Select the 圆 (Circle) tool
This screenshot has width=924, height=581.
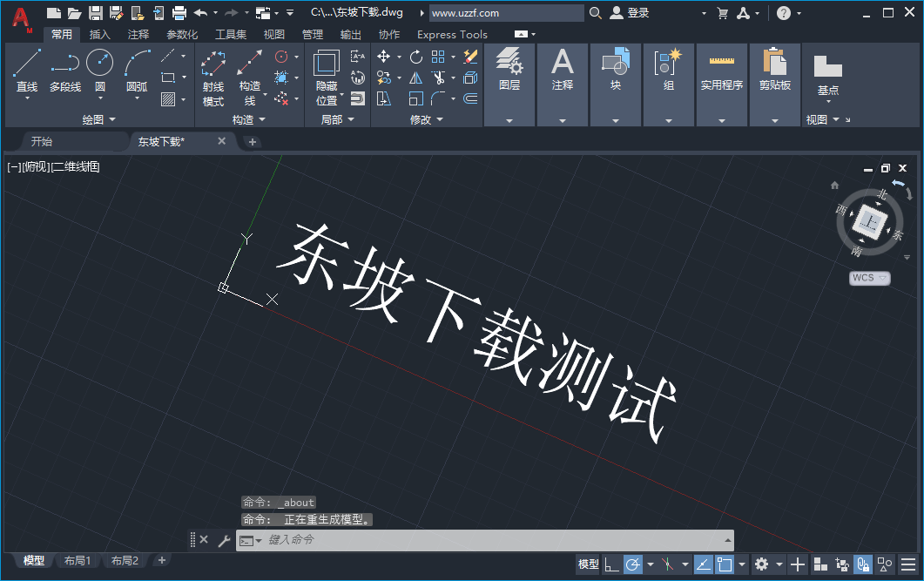[99, 71]
